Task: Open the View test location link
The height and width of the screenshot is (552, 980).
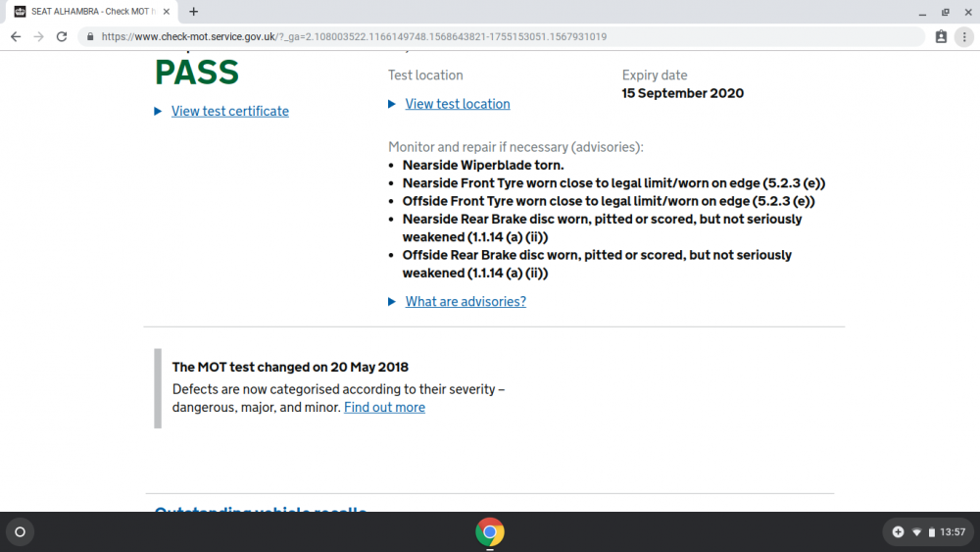Action: tap(458, 104)
